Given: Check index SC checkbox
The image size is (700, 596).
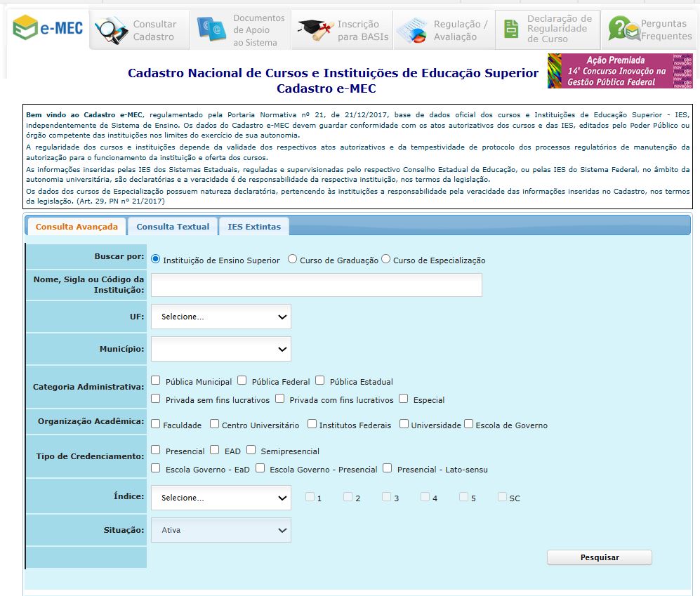Looking at the screenshot, I should click(x=502, y=497).
